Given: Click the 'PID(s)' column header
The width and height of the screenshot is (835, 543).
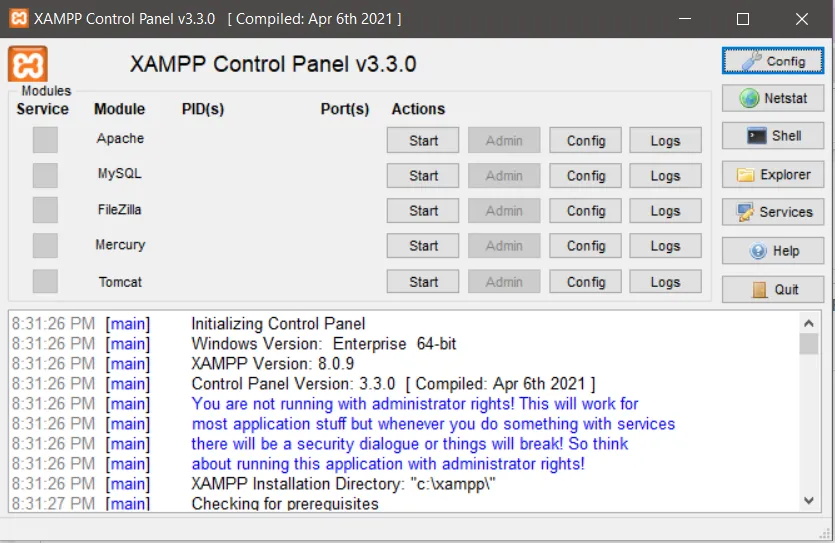Looking at the screenshot, I should click(x=203, y=109).
